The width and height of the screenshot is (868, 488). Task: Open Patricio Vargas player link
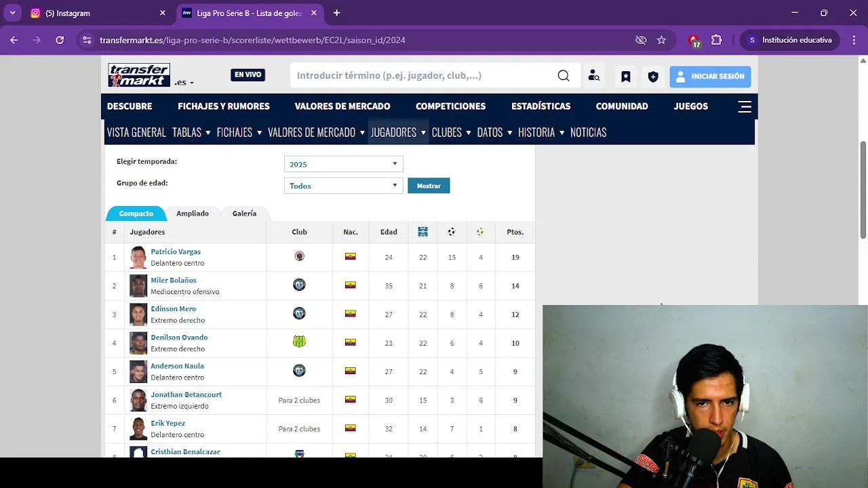pos(176,251)
